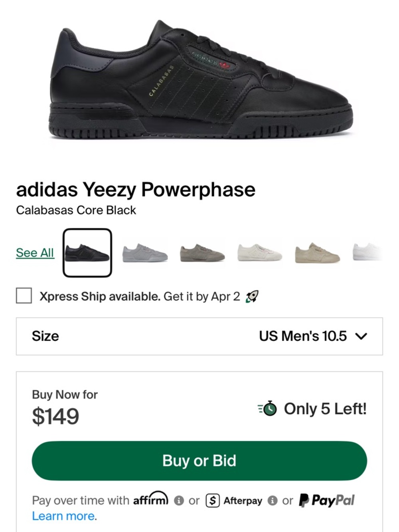Click the Calabasas Core Black subtitle

[76, 210]
